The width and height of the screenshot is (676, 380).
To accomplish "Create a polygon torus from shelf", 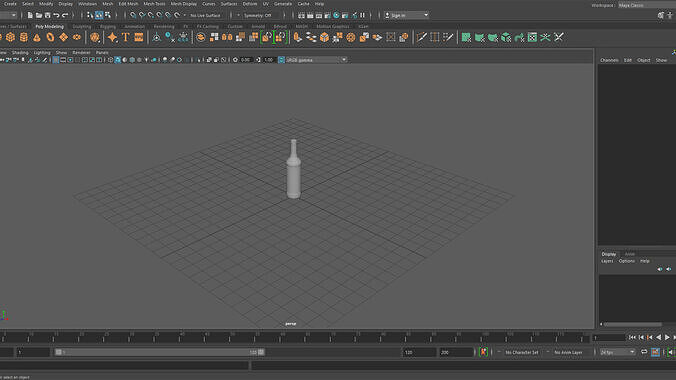I will [50, 38].
